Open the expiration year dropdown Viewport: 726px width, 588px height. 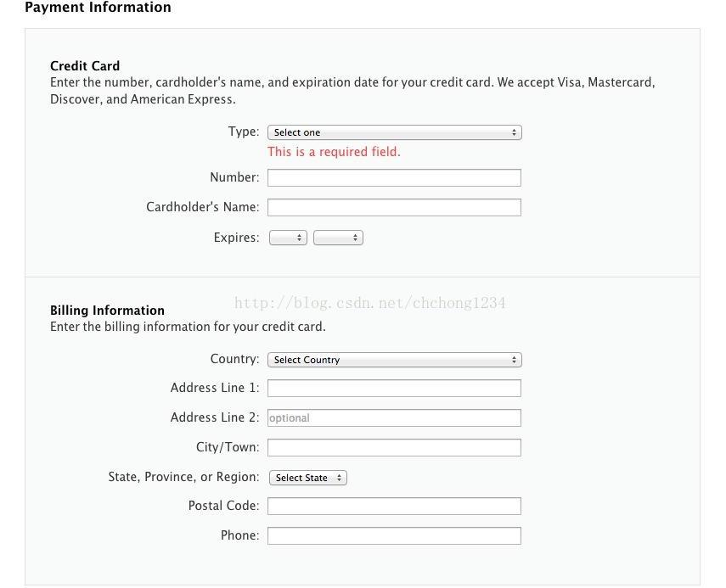coord(338,238)
